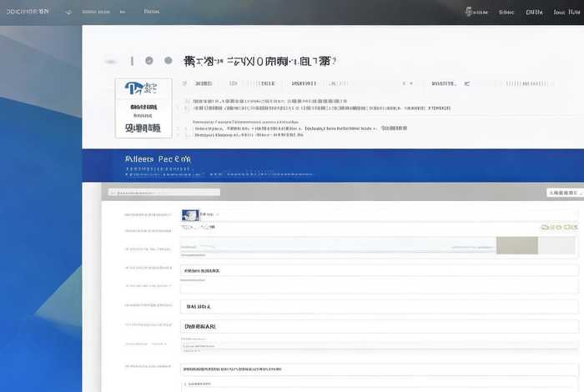Click the search field in the grey bar
Screen dimensions: 584x392
(164, 193)
